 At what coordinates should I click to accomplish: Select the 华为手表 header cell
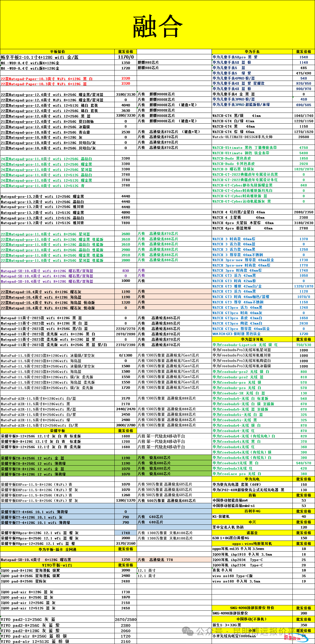pyautogui.click(x=252, y=52)
